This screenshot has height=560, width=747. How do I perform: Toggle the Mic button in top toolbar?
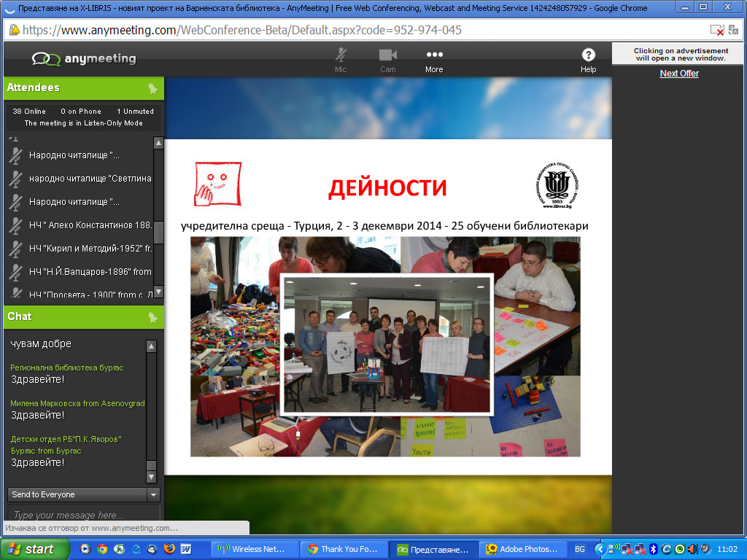(341, 59)
